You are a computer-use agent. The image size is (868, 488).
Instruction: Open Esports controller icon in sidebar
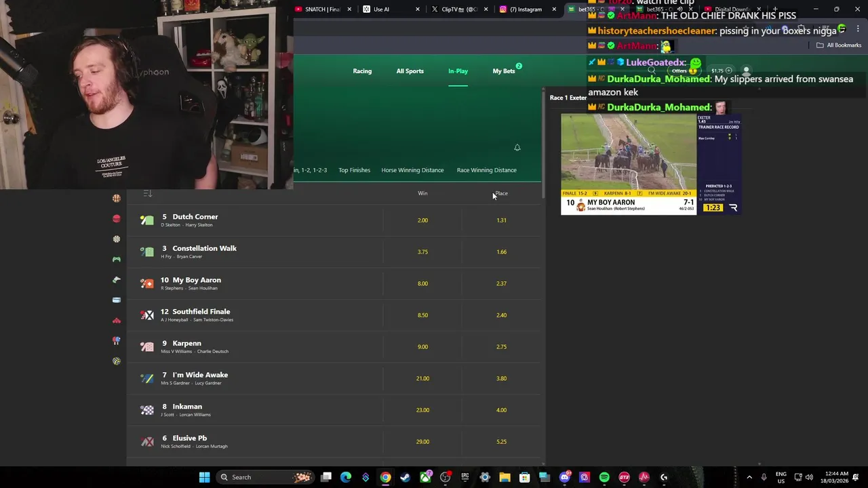[x=117, y=259]
